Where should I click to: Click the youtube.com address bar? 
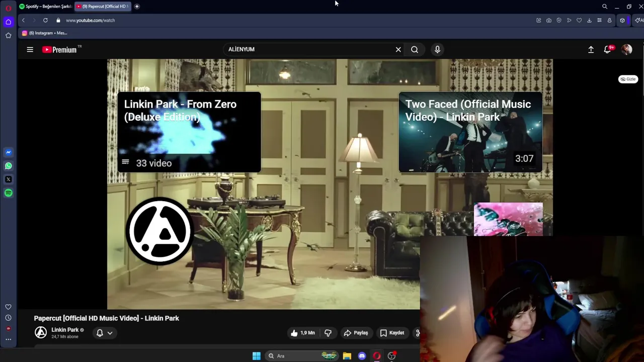[x=90, y=20]
